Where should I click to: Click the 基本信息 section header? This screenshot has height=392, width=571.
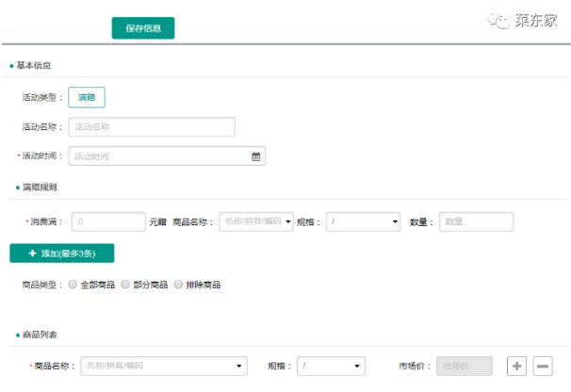coord(34,65)
